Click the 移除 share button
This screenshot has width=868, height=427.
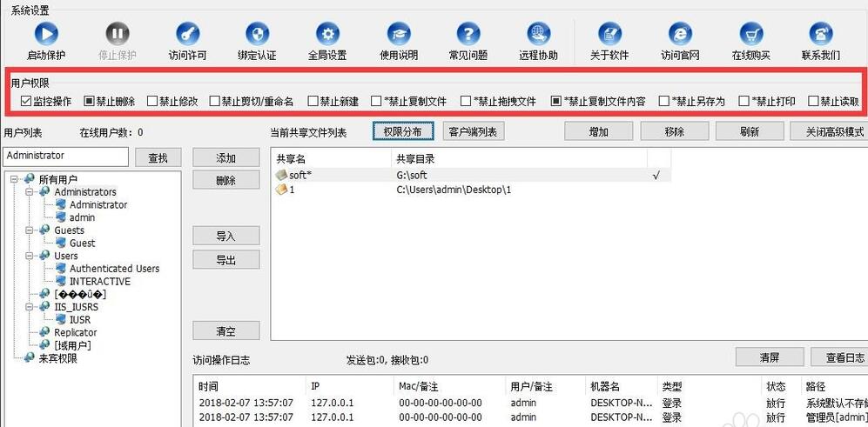coord(674,131)
